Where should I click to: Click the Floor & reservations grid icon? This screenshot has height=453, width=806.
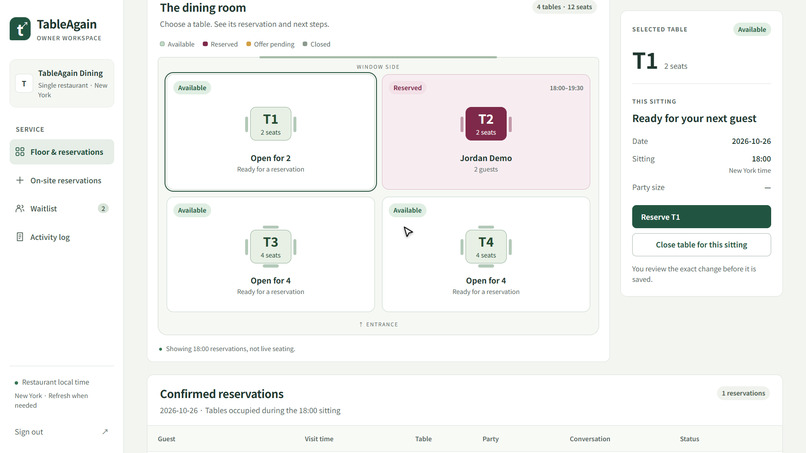[x=20, y=152]
